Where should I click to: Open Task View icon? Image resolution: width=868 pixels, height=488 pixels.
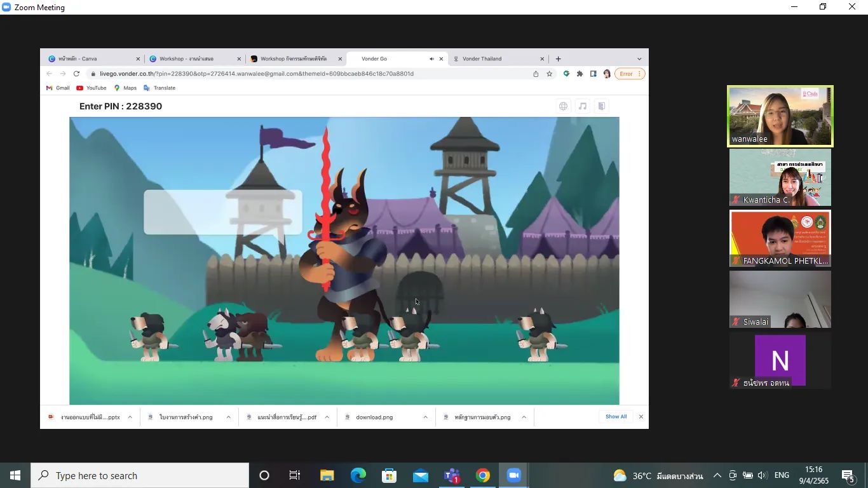(x=295, y=475)
